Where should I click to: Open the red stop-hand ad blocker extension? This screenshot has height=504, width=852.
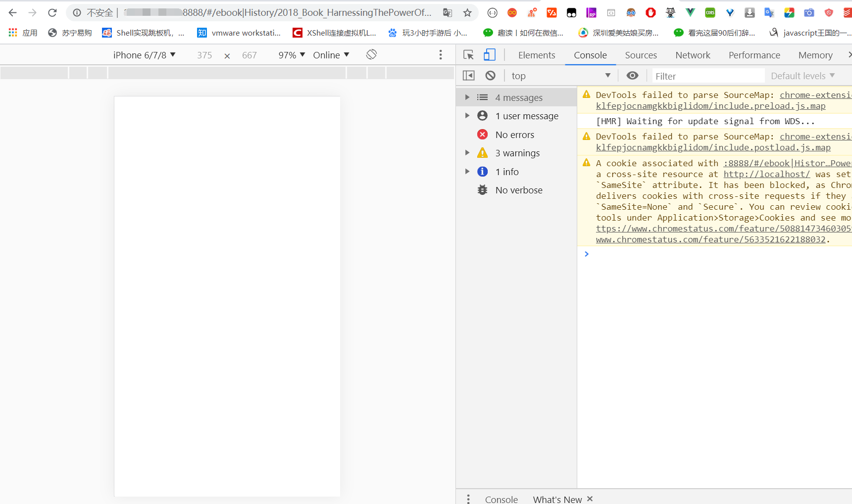coord(651,13)
